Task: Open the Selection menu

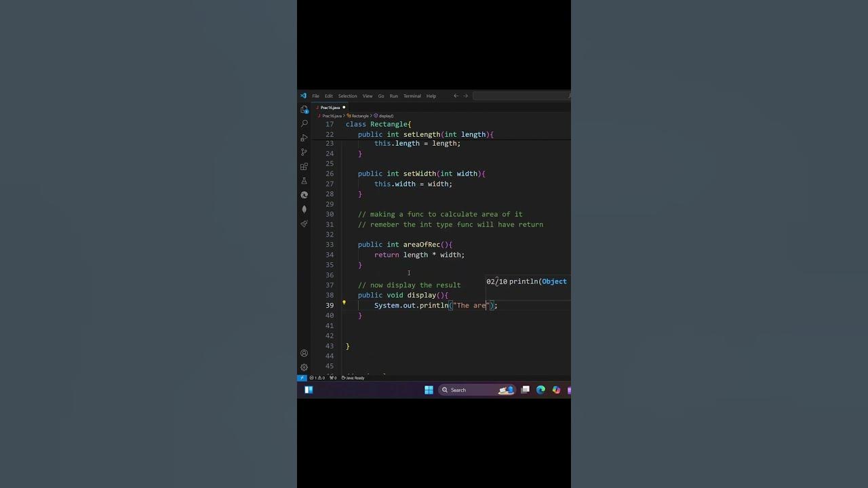Action: (347, 96)
